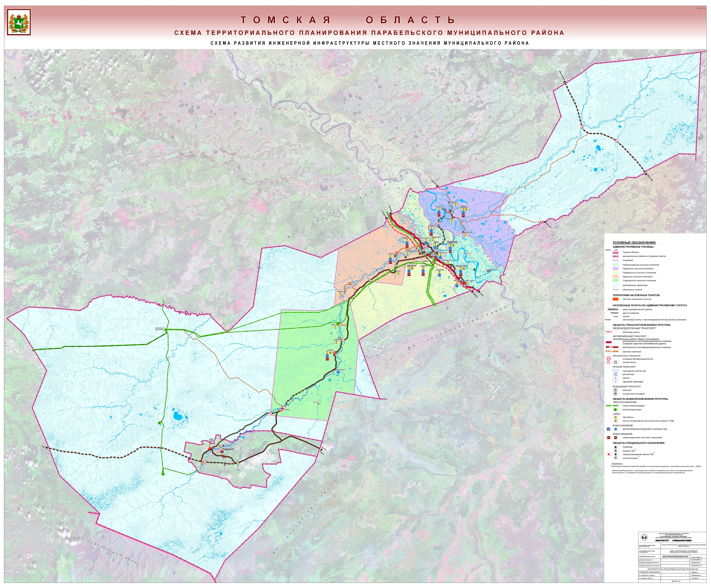
Task: Click the Tomsk Oblast coat of arms emblem
Action: coord(19,22)
